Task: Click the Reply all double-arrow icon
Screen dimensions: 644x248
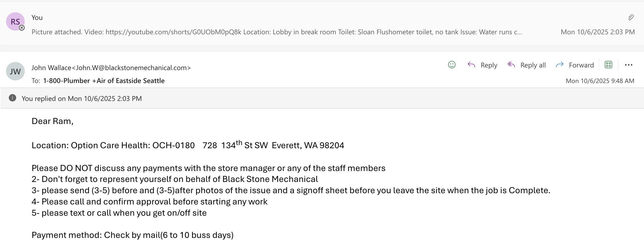Action: point(511,65)
